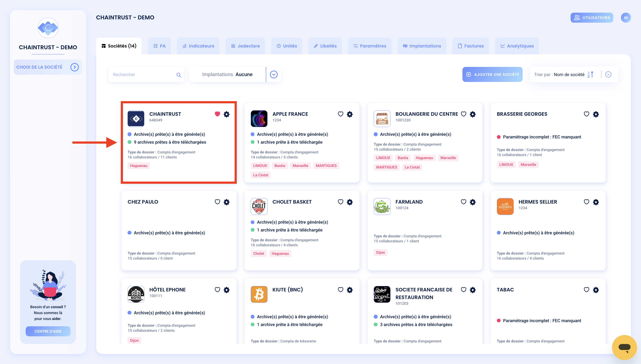This screenshot has height=364, width=641.
Task: Open settings gear for CHAINTRUST company
Action: (x=227, y=114)
